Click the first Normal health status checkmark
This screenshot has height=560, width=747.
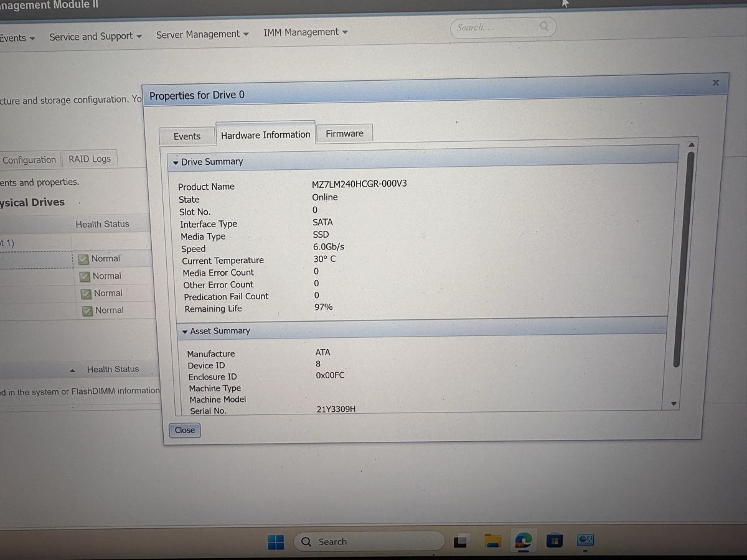[84, 259]
